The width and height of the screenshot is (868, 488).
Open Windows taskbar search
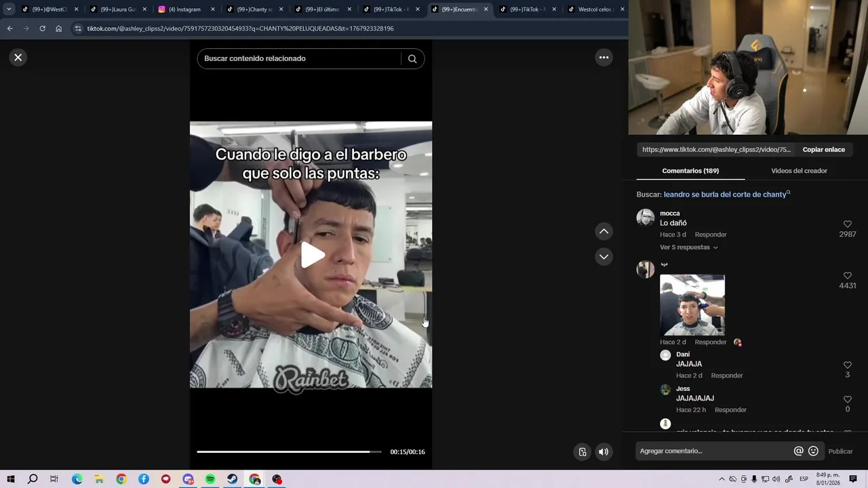point(32,479)
